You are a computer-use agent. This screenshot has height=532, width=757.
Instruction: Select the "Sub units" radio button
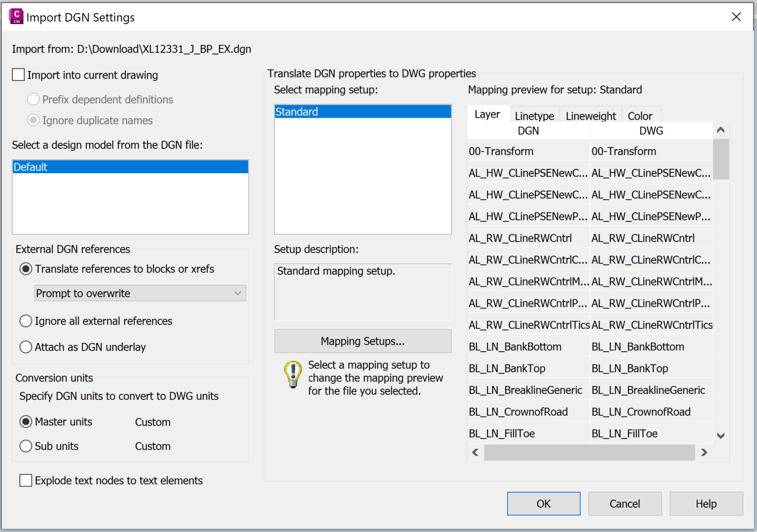click(25, 446)
